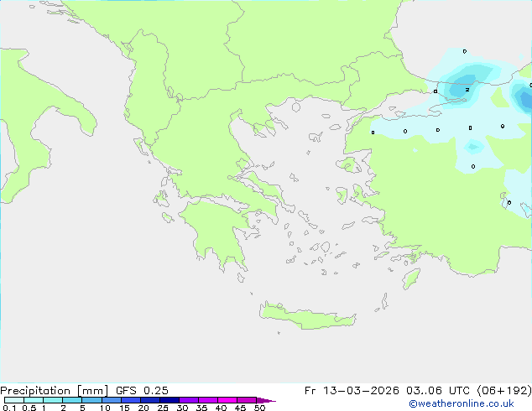Pick the 10–15 mm blue legend swatch
This screenshot has height=411, width=532.
pos(111,400)
